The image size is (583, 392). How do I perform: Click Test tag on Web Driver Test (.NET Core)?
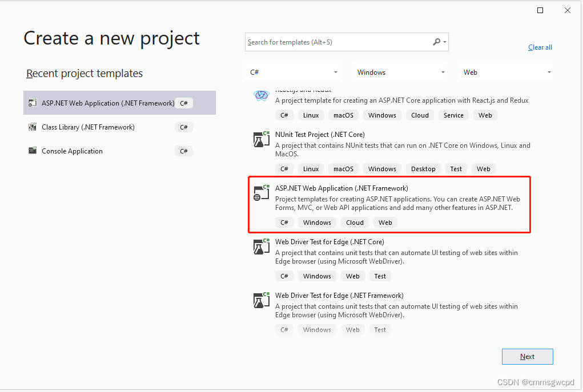380,276
